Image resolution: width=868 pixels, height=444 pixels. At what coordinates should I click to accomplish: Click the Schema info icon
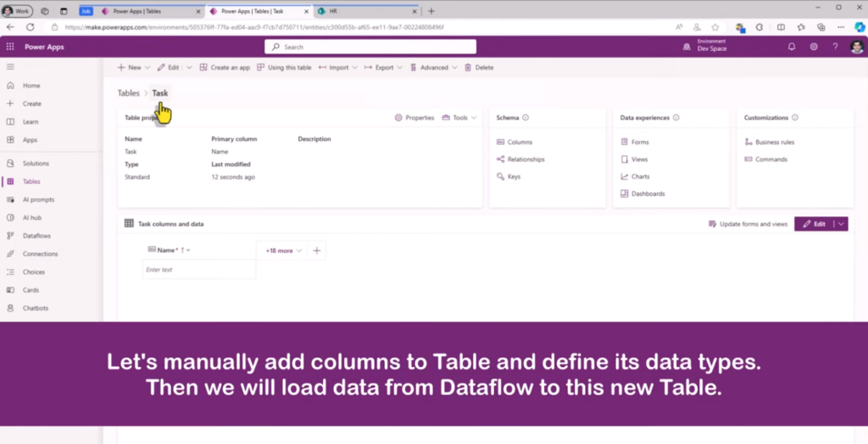(526, 118)
